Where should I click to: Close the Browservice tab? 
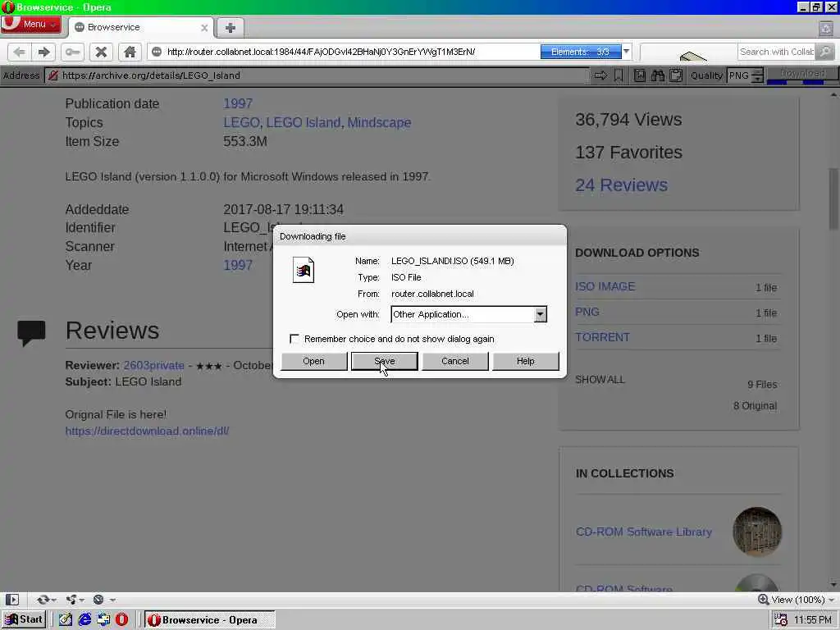pyautogui.click(x=204, y=28)
